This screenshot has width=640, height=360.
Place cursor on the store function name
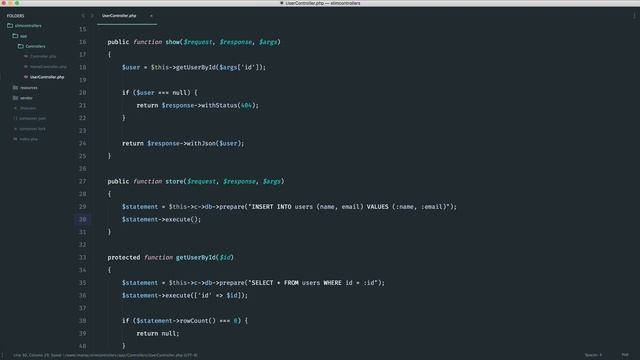click(174, 181)
